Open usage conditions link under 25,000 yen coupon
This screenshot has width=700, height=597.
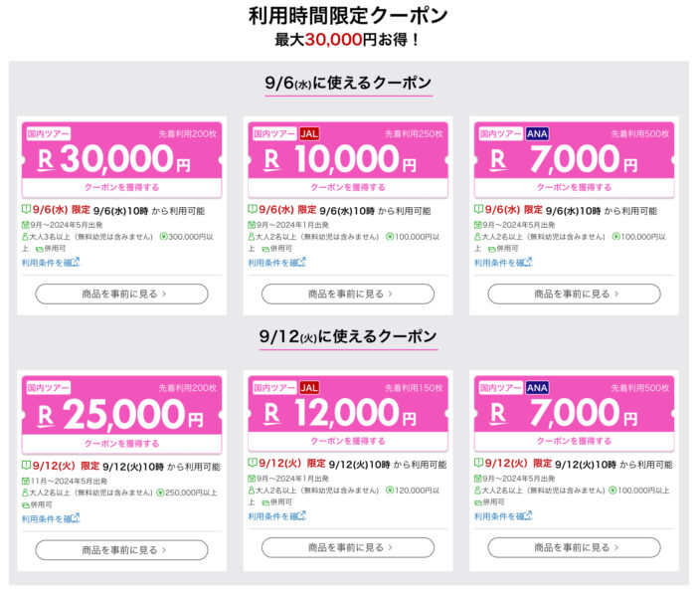[x=51, y=518]
